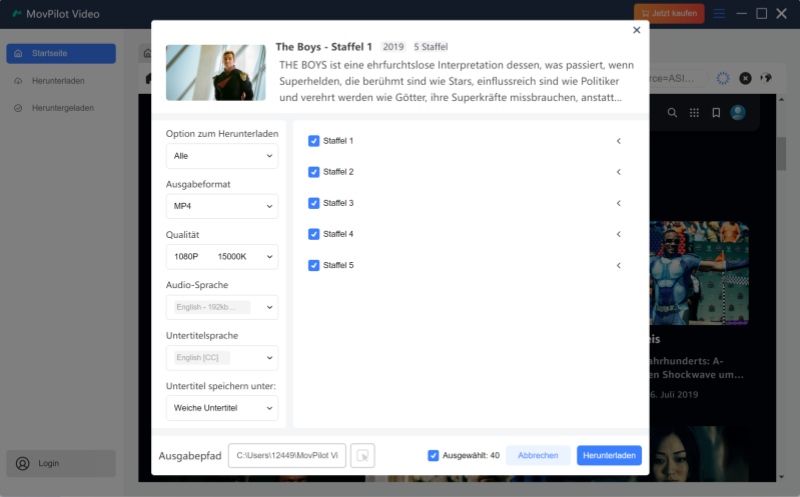Open the Option zum Herunterladen dropdown

[x=222, y=156]
